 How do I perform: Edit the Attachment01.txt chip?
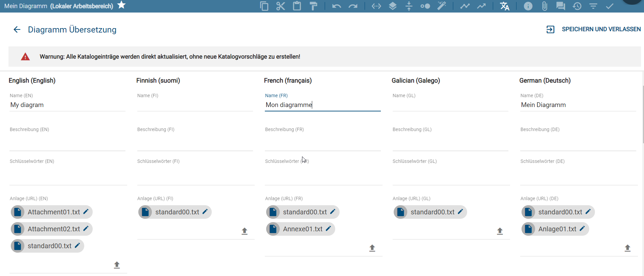point(86,212)
